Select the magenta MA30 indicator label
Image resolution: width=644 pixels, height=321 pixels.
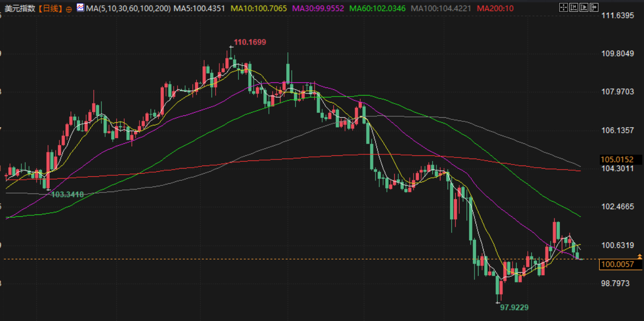click(x=318, y=8)
